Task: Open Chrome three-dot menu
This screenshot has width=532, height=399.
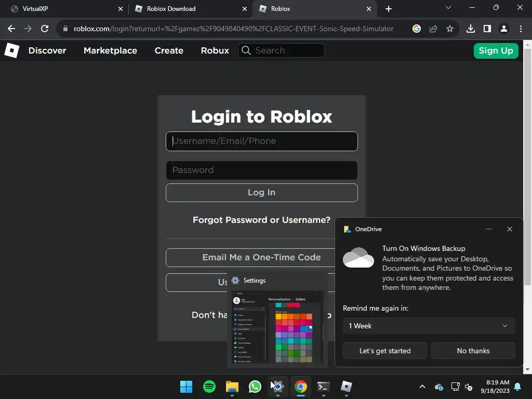Action: click(x=521, y=29)
